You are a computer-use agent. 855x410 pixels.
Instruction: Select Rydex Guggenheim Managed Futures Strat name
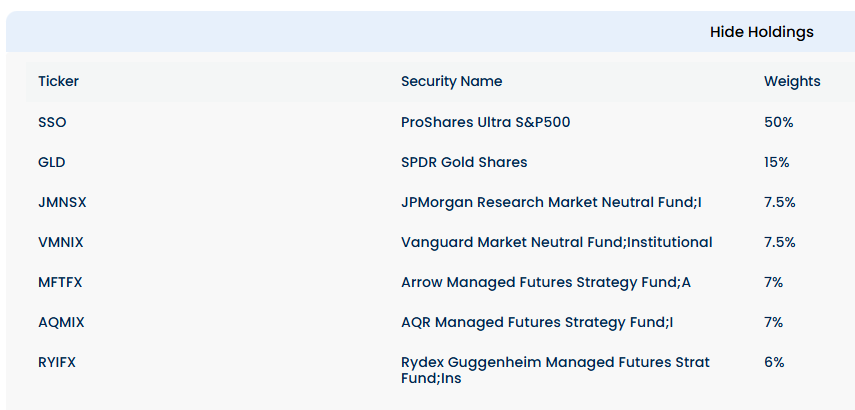pos(556,370)
